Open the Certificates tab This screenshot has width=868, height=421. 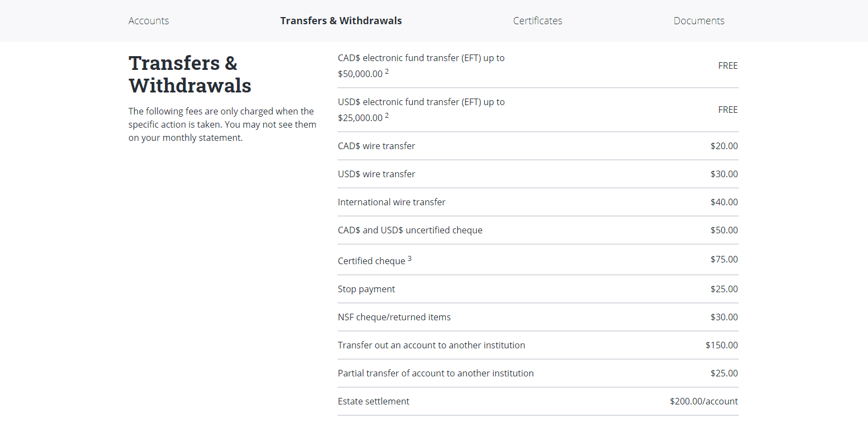click(x=537, y=20)
